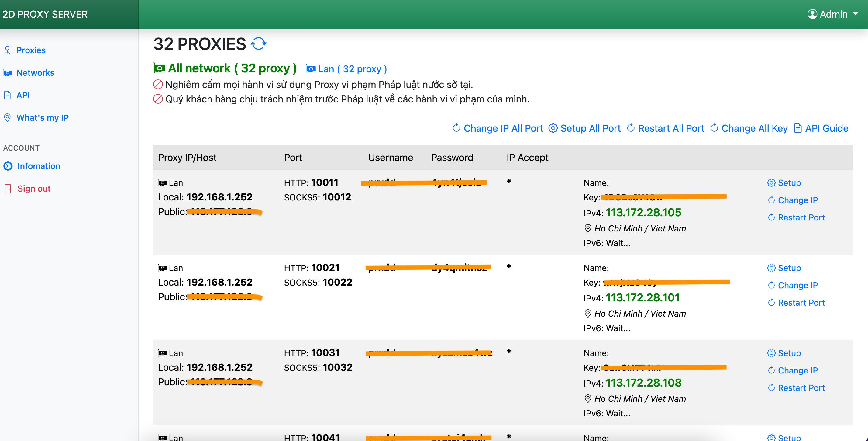Screen dimensions: 868x441
Task: Click IPv4 address 113.172.28.108
Action: click(643, 383)
